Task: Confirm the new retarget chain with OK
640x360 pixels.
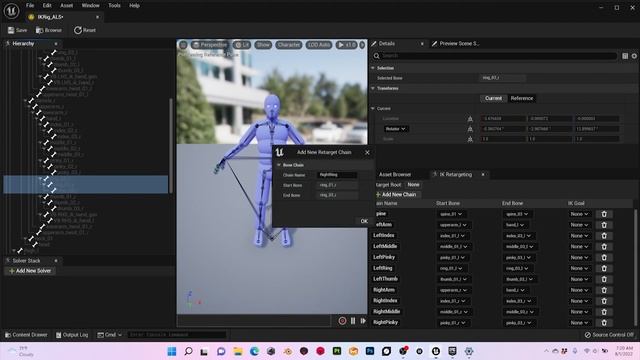Action: click(364, 221)
